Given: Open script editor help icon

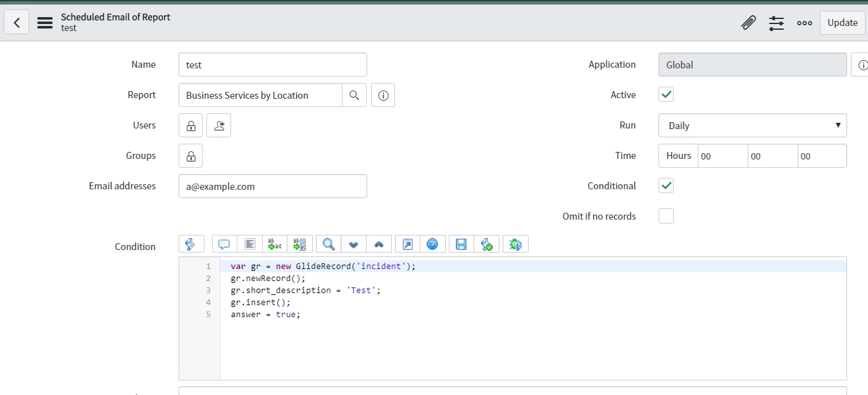Looking at the screenshot, I should click(x=432, y=244).
